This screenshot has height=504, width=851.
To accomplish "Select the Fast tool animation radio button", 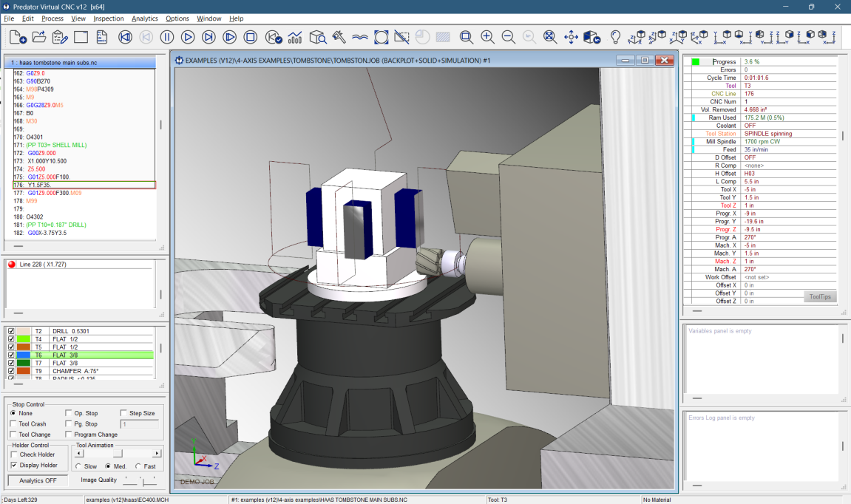I will pos(139,466).
